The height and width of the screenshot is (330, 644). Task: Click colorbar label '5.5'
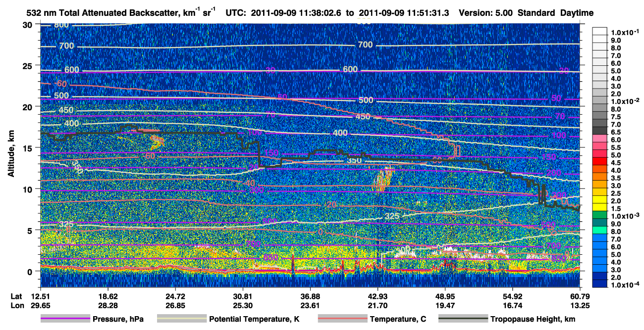[615, 147]
